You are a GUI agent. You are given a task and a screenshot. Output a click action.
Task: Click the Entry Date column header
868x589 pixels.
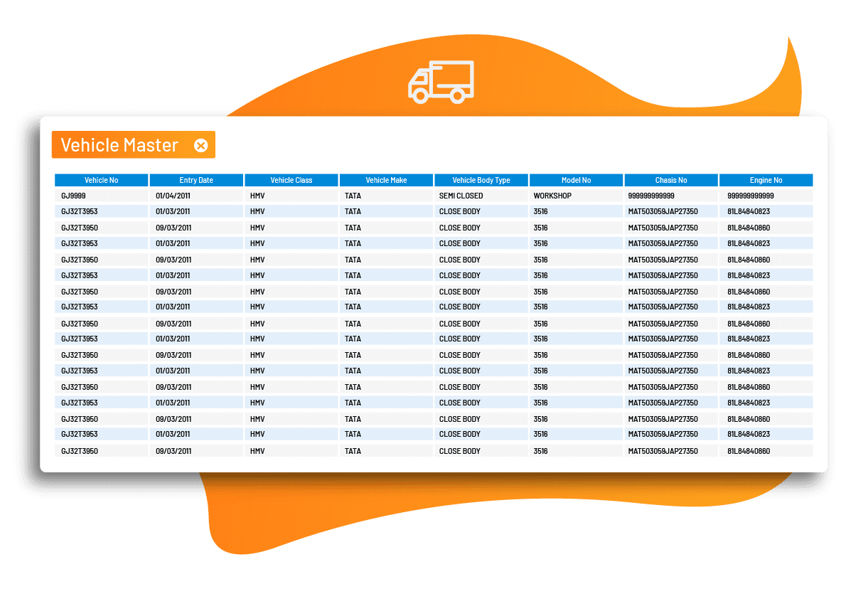(196, 180)
